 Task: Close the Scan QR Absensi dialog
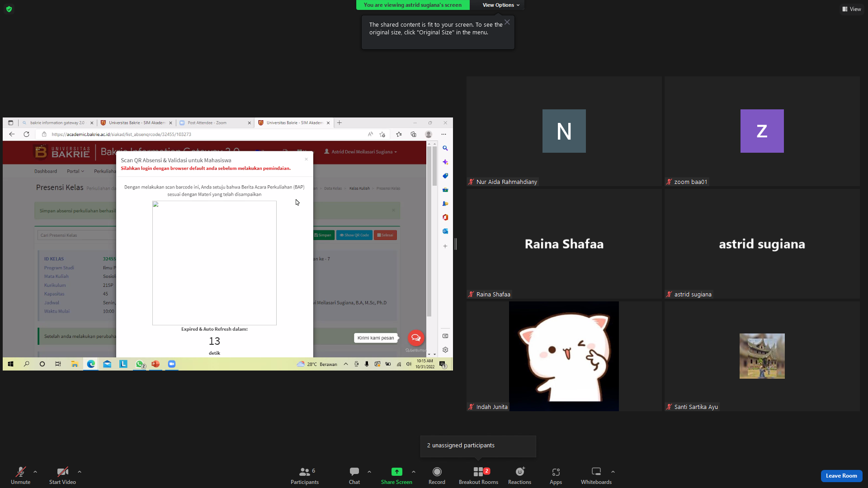(306, 159)
